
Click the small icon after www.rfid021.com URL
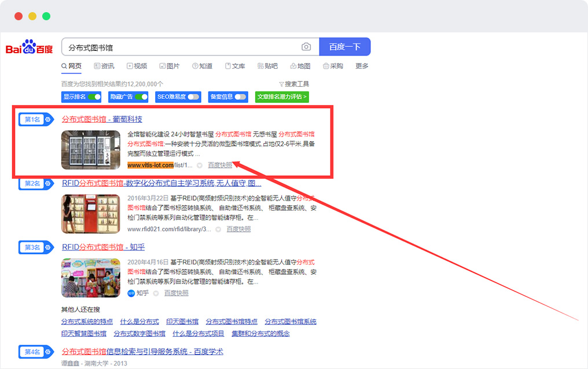pyautogui.click(x=218, y=229)
